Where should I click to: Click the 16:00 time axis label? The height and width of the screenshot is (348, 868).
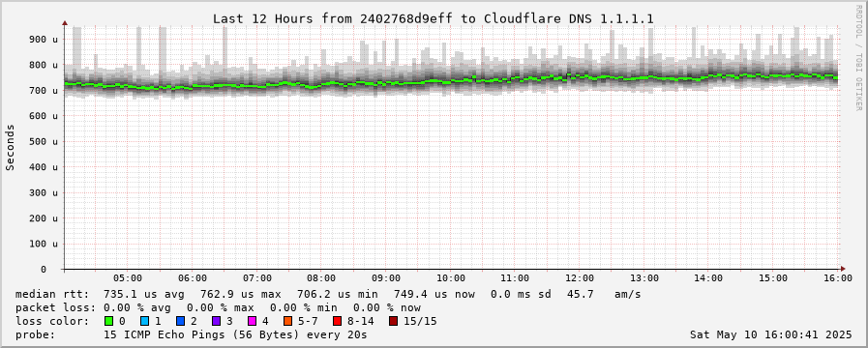coord(838,278)
